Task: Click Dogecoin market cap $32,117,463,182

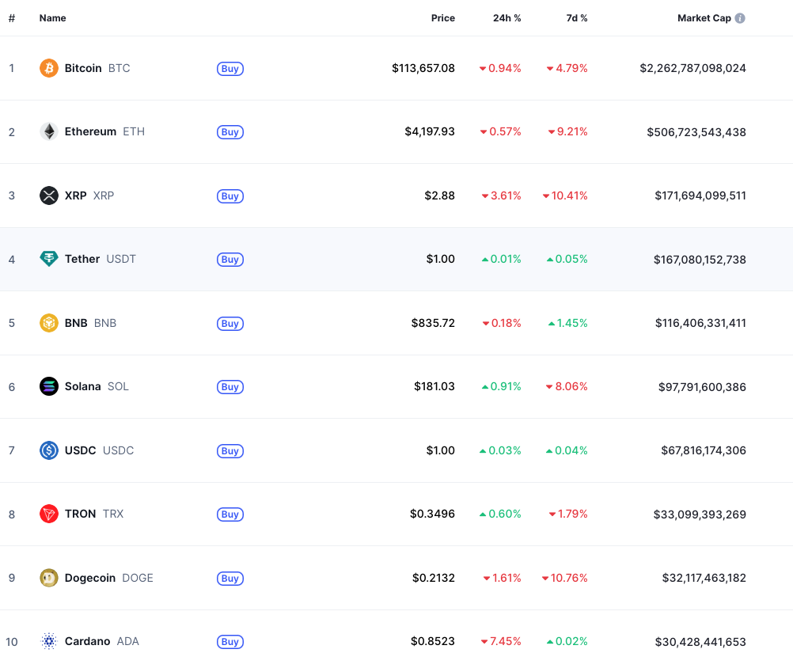Action: 704,578
